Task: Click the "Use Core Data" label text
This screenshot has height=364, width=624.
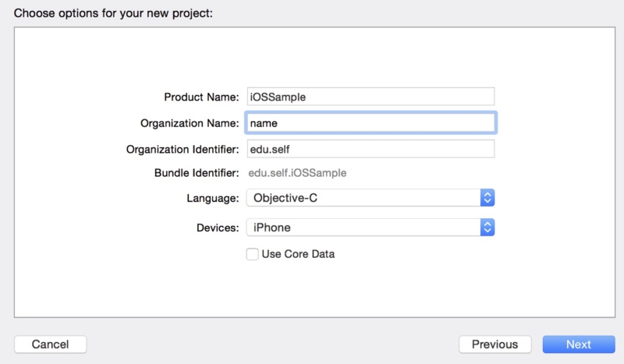Action: click(298, 254)
